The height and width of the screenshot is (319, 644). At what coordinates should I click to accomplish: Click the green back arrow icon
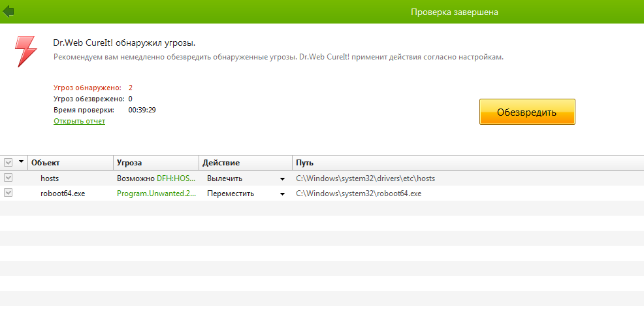pyautogui.click(x=8, y=11)
